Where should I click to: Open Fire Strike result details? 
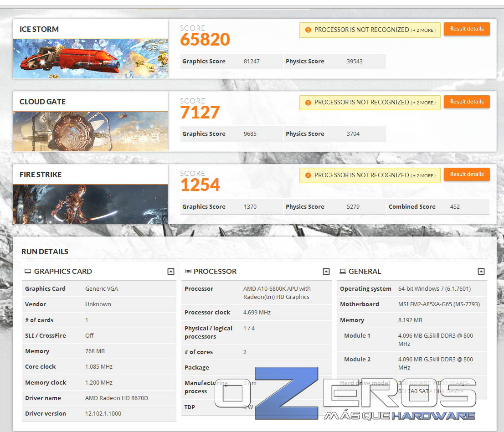pos(467,174)
